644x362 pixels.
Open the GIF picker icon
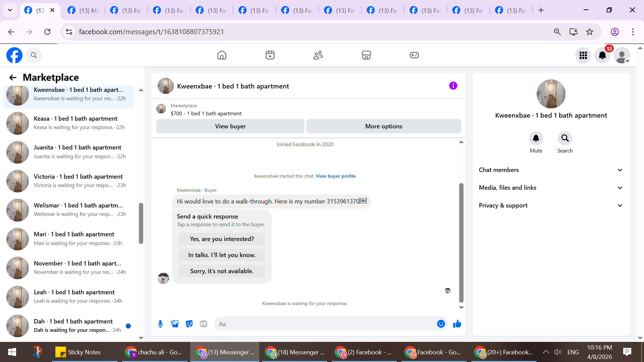pos(204,324)
